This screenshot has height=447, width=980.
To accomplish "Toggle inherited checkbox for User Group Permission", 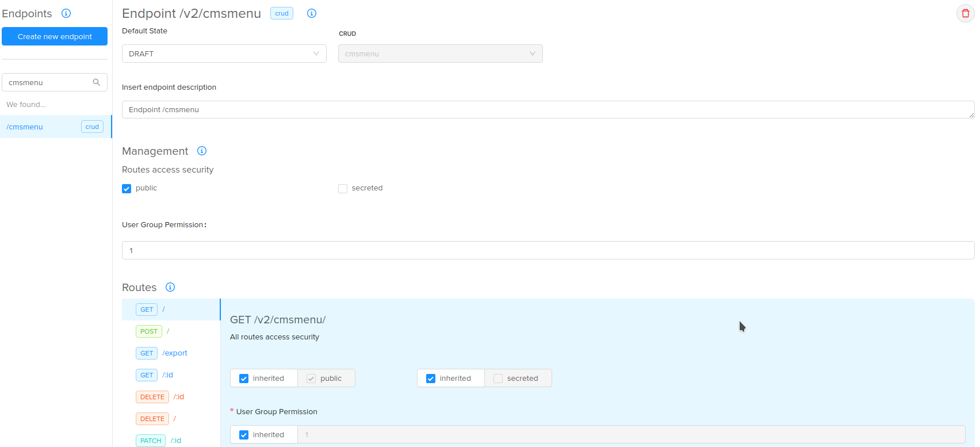I will pos(244,435).
